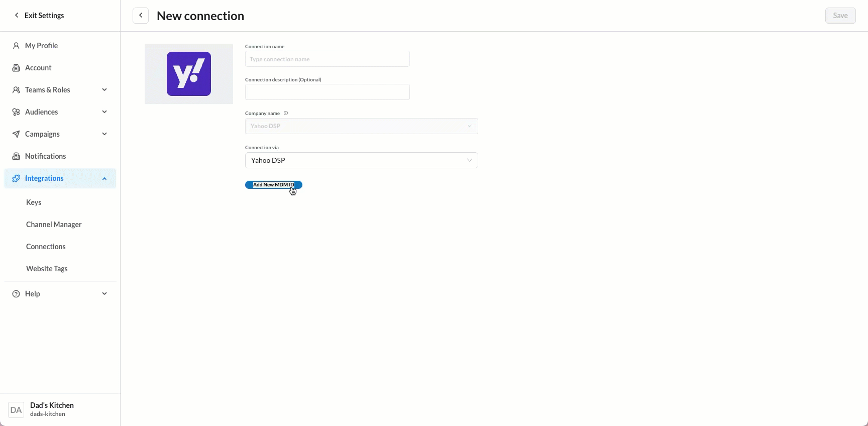Open Website Tags page

click(47, 269)
